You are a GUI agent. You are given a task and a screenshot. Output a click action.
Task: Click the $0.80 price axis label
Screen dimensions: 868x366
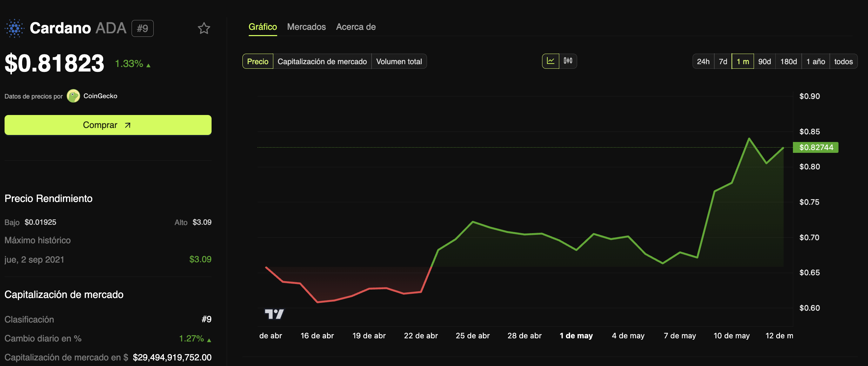(809, 167)
